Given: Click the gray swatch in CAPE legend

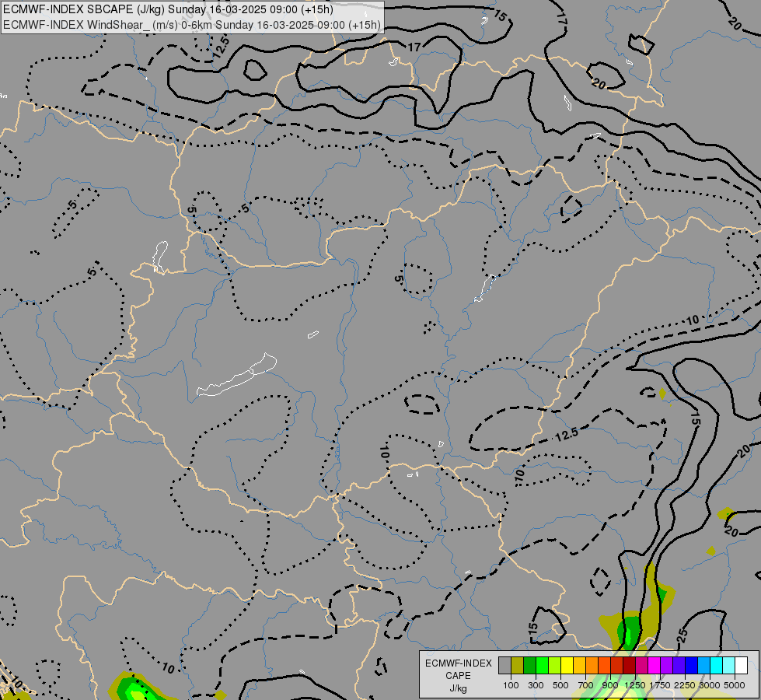Looking at the screenshot, I should [x=504, y=665].
